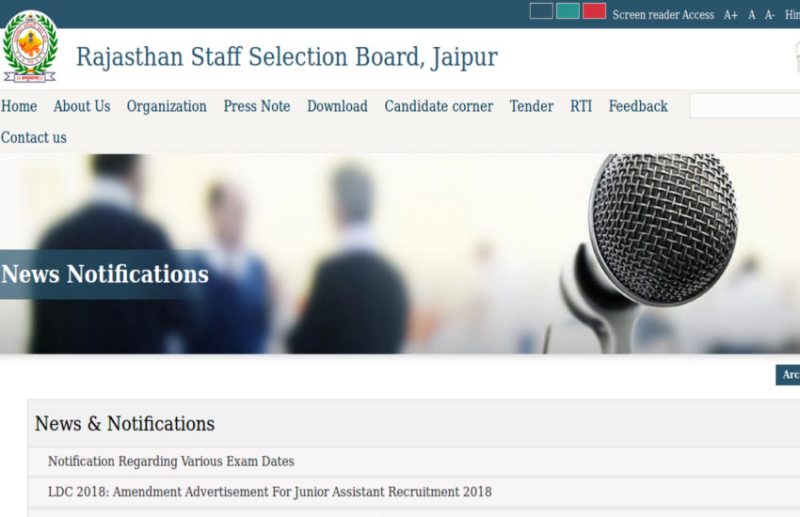This screenshot has height=517, width=800.
Task: Decrease font size with A- button
Action: click(x=770, y=15)
